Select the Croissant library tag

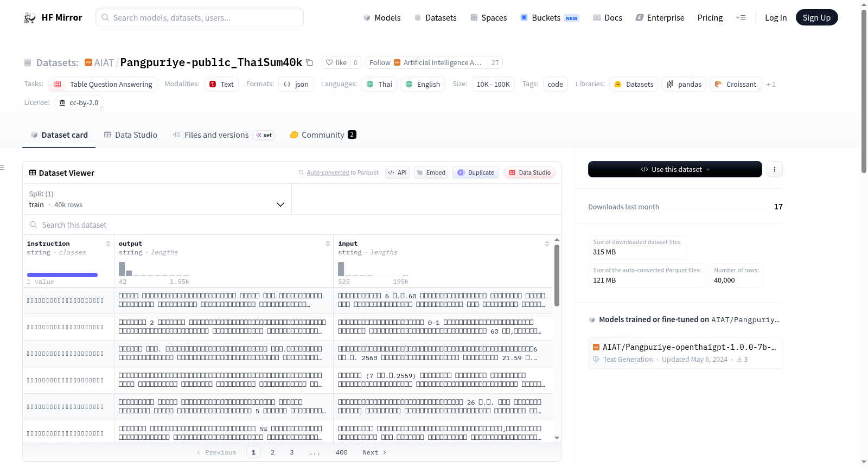tap(736, 84)
